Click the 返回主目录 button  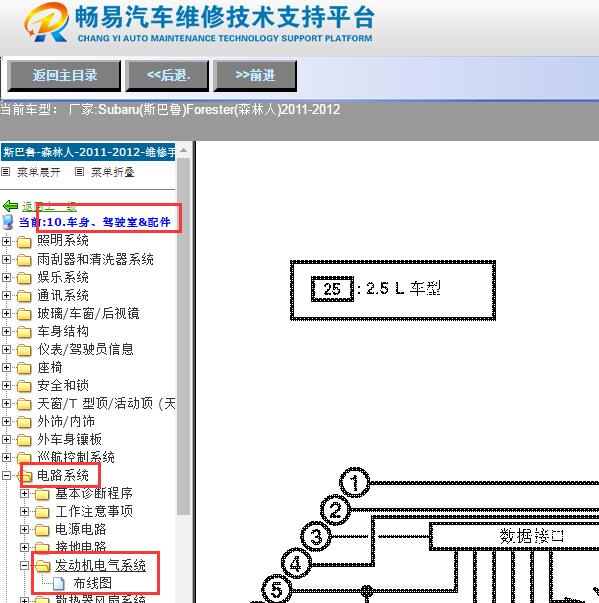tap(64, 75)
